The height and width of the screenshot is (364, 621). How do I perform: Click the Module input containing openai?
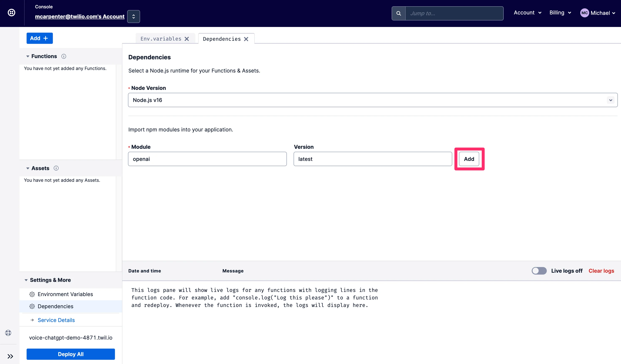click(x=207, y=159)
